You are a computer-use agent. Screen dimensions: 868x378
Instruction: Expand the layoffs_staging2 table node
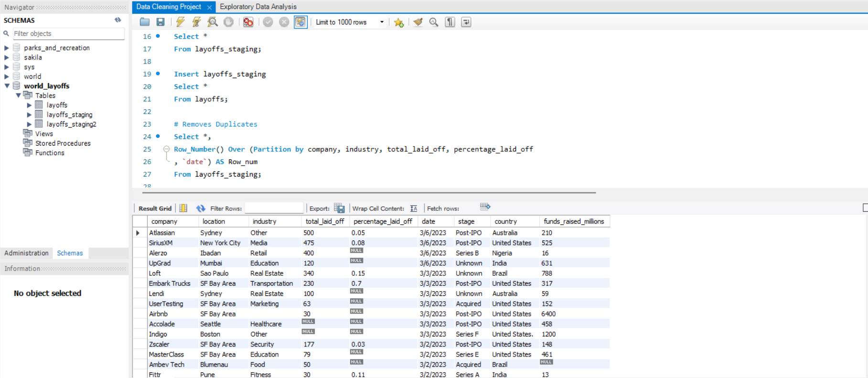coord(29,124)
